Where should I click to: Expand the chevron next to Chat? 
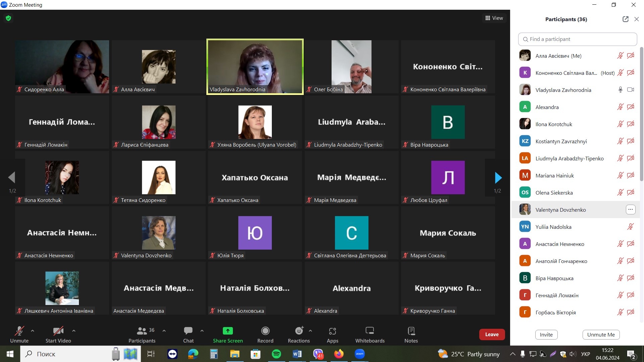(x=202, y=331)
